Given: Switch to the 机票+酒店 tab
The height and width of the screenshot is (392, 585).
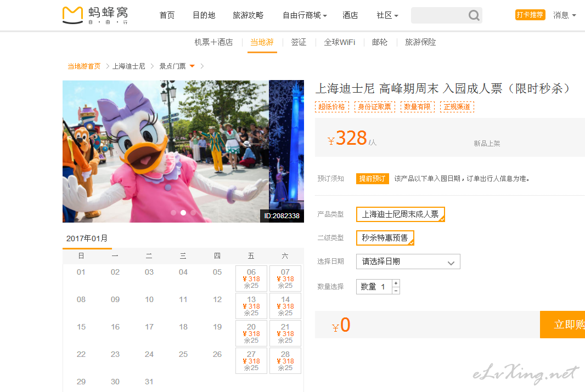Looking at the screenshot, I should (213, 42).
